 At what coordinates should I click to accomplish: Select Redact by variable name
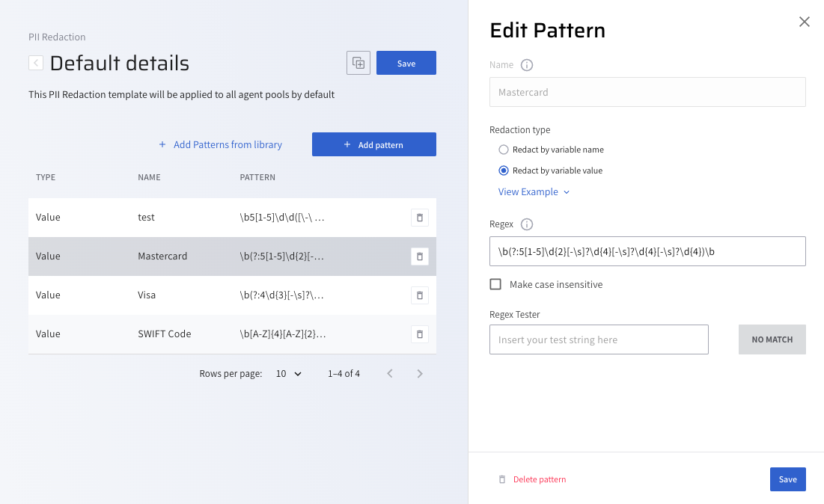pos(504,150)
